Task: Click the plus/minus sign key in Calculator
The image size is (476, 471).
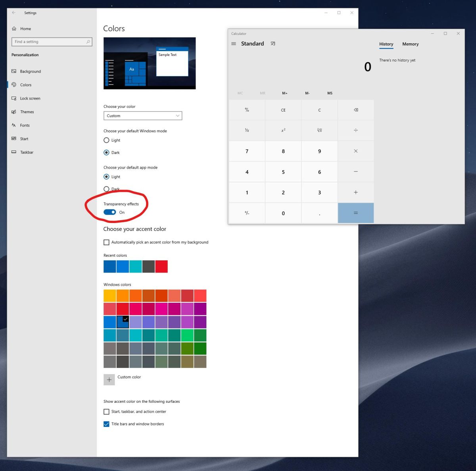Action: tap(247, 213)
